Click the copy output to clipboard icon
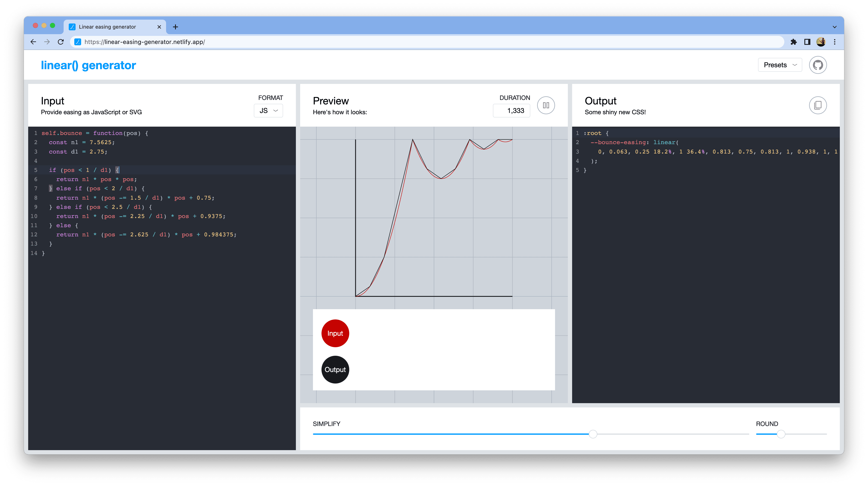Screen dimensions: 868x486 tap(817, 105)
